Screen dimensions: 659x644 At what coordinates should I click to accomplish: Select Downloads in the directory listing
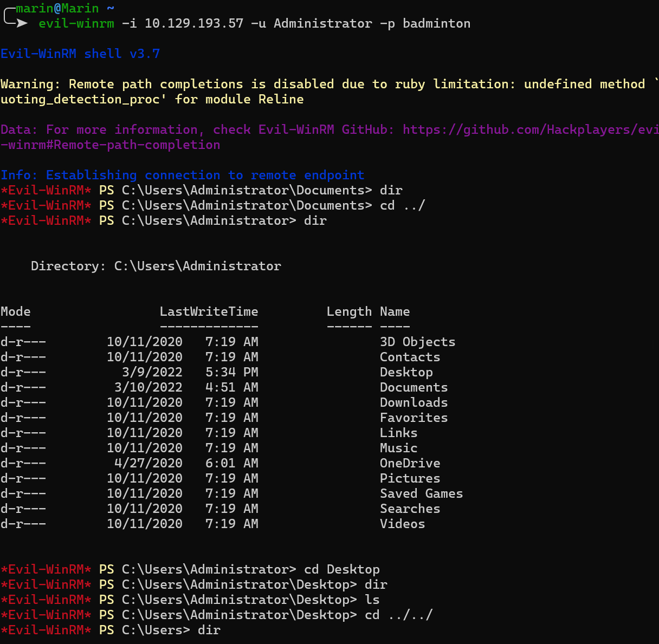(414, 403)
